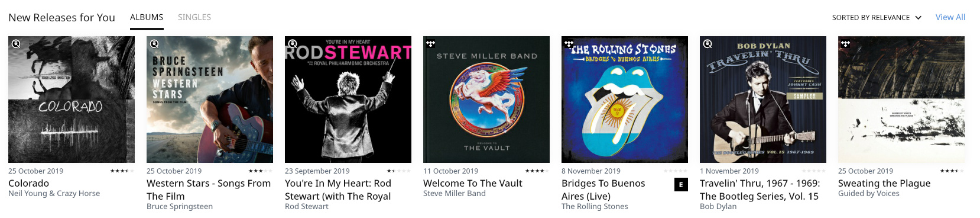Click the Qobuz icon on Western Stars cover
This screenshot has height=218, width=980.
point(154,44)
